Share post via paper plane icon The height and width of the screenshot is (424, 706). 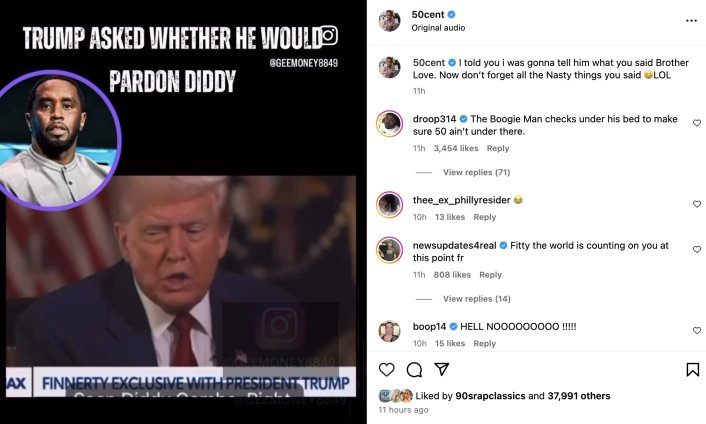pyautogui.click(x=442, y=370)
